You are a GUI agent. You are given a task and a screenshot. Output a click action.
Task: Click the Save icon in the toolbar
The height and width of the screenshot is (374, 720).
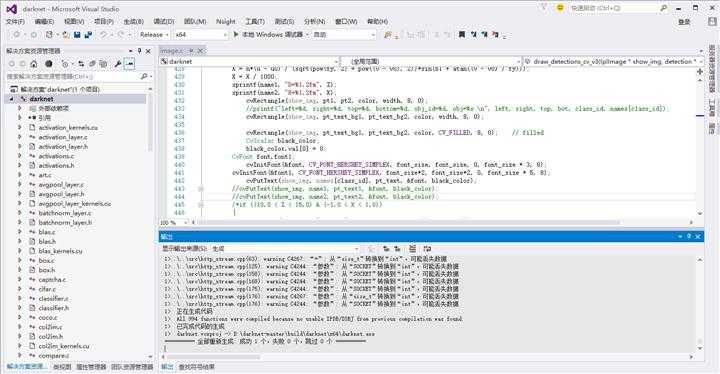click(77, 34)
